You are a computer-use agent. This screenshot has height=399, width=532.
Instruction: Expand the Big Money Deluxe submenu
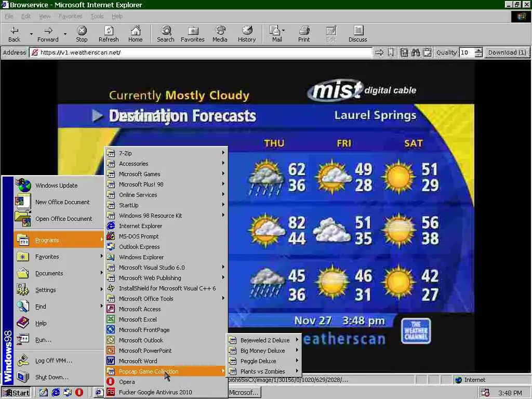pos(264,351)
